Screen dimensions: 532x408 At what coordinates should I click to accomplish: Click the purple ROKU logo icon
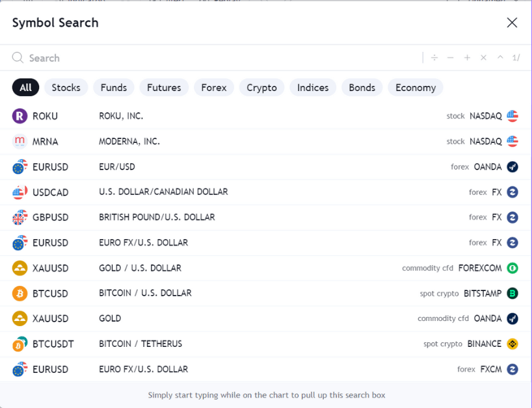point(20,116)
